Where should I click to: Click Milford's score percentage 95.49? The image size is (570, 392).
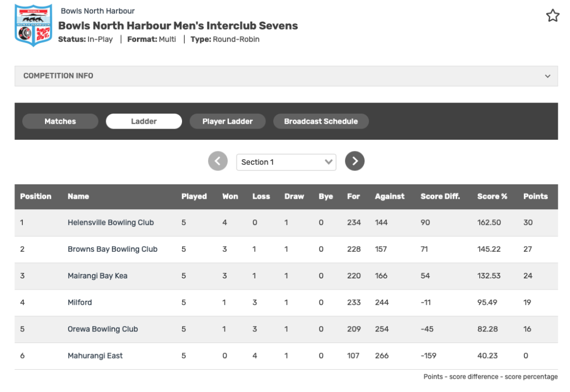(x=487, y=302)
